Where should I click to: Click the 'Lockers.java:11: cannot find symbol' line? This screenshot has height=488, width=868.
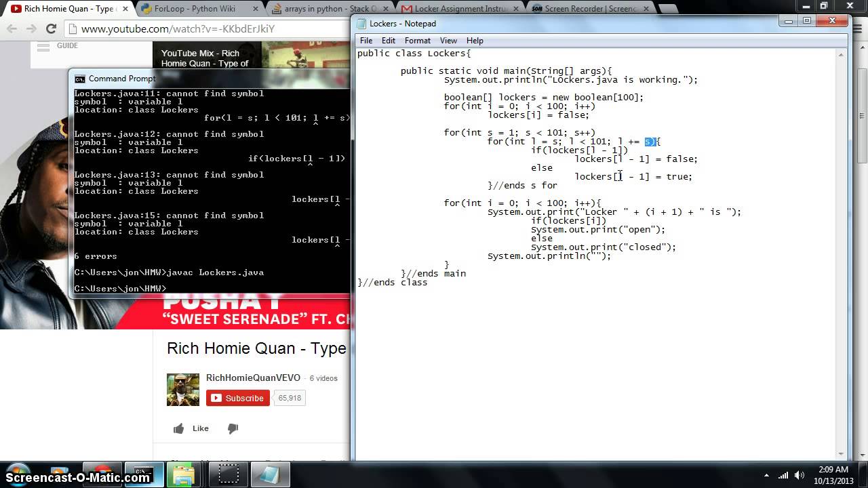[169, 94]
